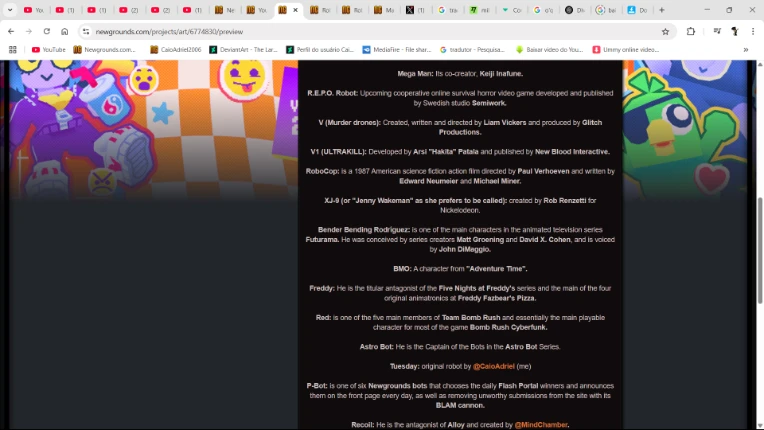Click the "BMO:" heading text
The height and width of the screenshot is (430, 764).
402,268
